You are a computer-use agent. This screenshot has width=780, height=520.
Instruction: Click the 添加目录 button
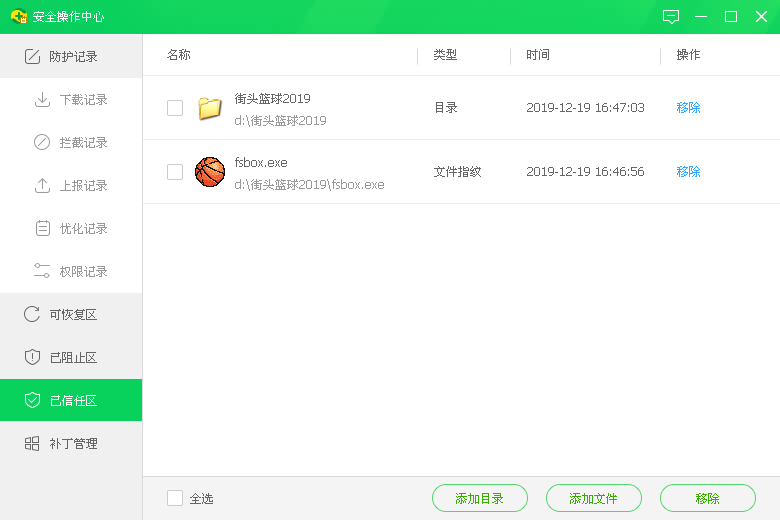[x=479, y=498]
